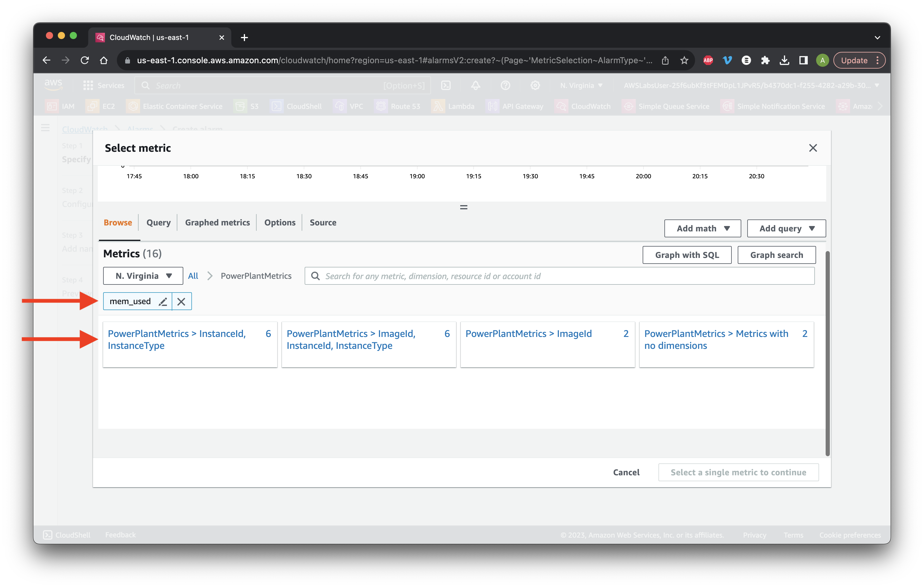Viewport: 924px width, 588px height.
Task: Switch to the Options tab
Action: 280,222
